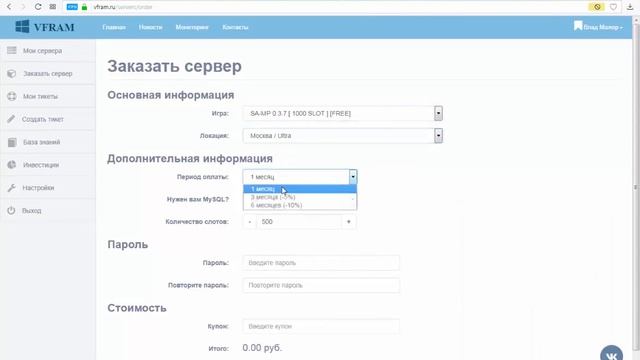Screen dimensions: 640x360
Task: Decrease slot count with minus button
Action: pos(250,222)
